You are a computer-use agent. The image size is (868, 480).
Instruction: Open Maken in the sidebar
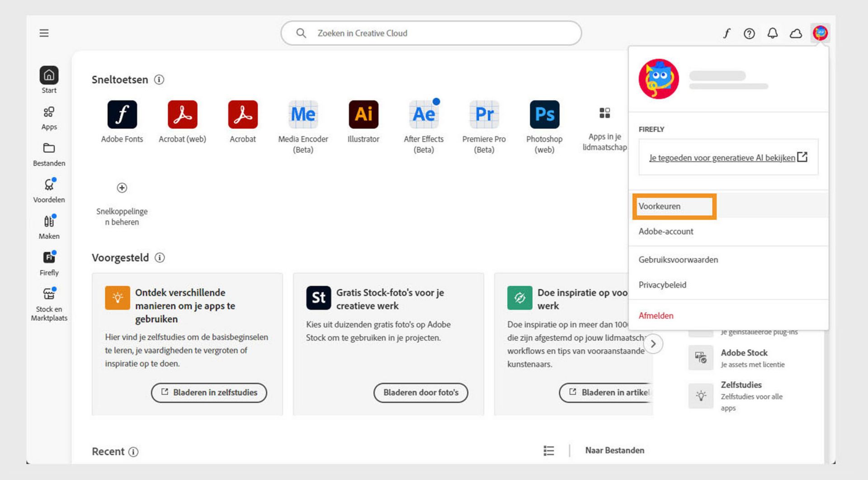[x=49, y=227]
